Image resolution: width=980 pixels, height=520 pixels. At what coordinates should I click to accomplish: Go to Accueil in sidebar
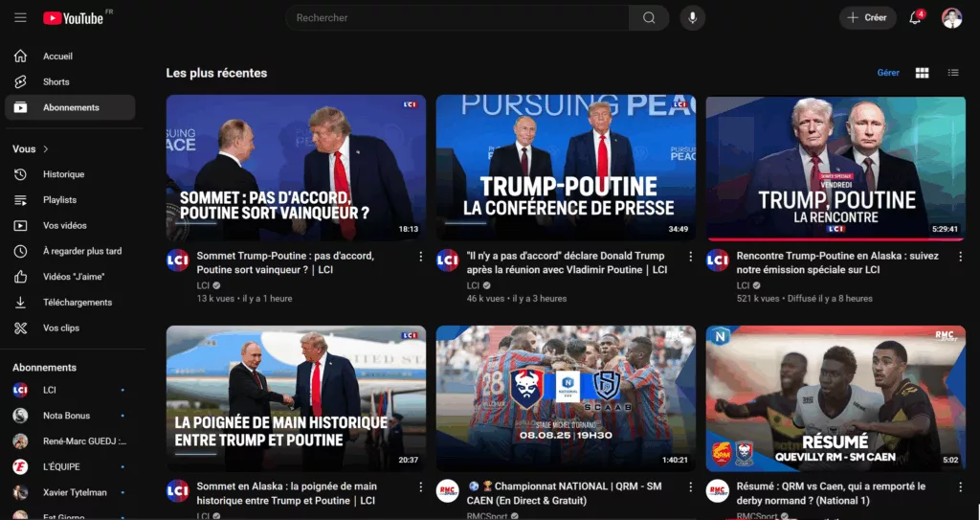tap(70, 57)
